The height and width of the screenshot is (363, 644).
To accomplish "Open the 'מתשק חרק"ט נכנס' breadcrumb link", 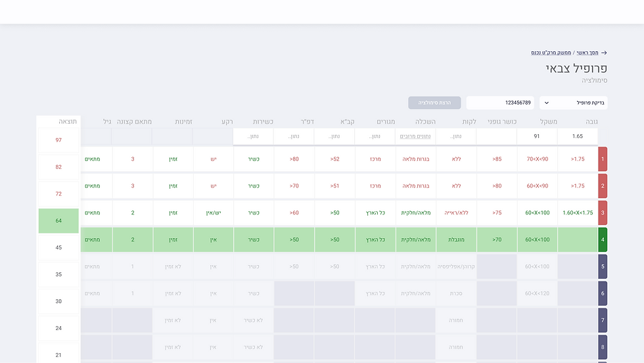I will click(x=551, y=53).
